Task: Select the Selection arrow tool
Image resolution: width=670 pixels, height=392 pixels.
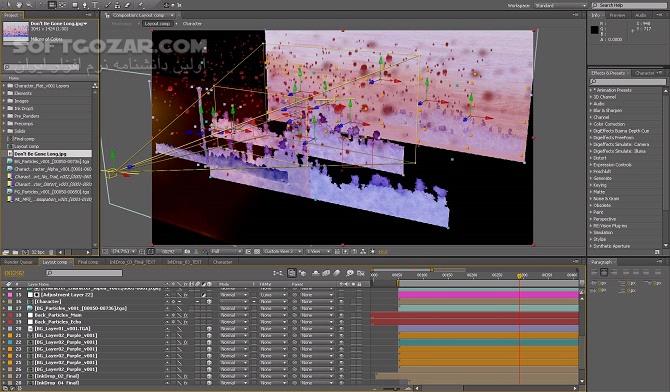Action: (x=9, y=5)
